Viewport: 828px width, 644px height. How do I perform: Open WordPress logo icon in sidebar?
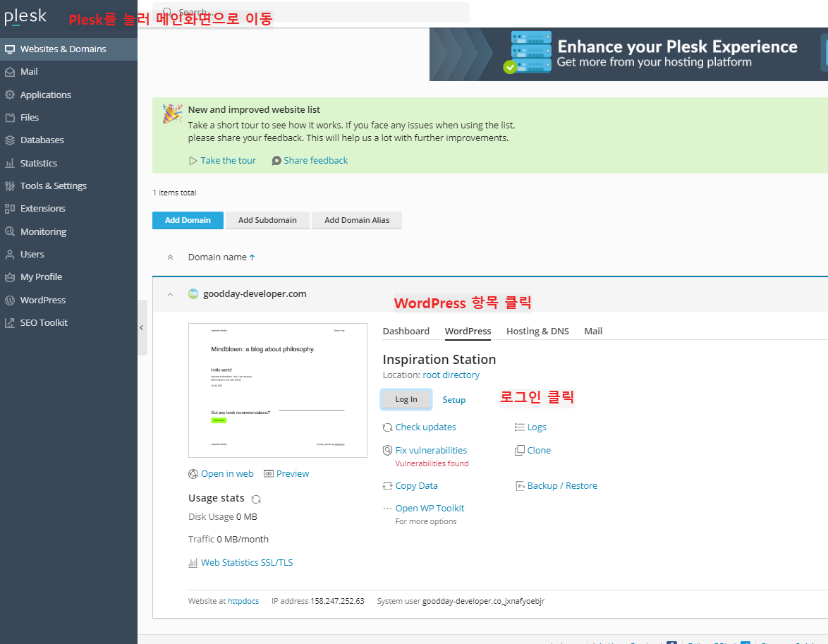pyautogui.click(x=9, y=300)
